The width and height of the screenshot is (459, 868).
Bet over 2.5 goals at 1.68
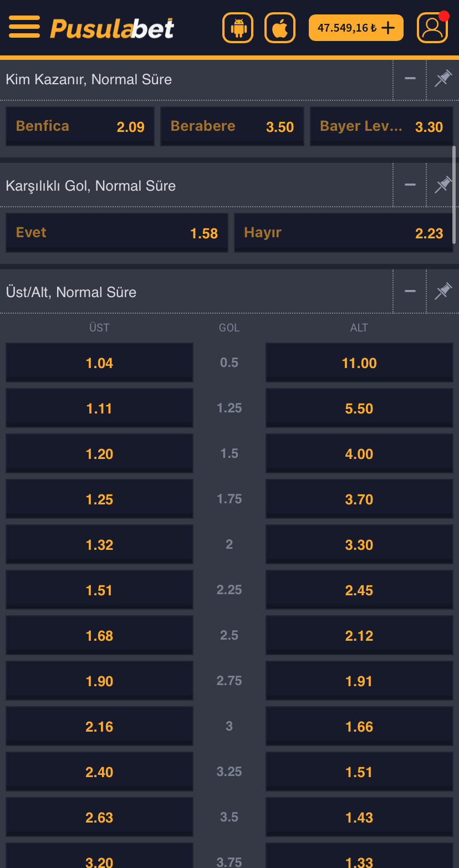coord(100,636)
